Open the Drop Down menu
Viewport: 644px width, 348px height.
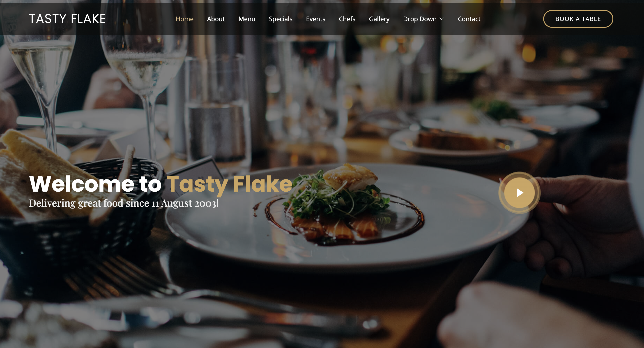coord(423,19)
